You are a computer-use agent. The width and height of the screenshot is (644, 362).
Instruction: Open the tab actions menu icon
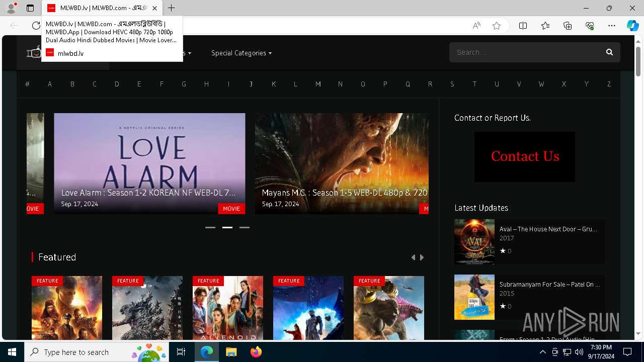tap(30, 8)
